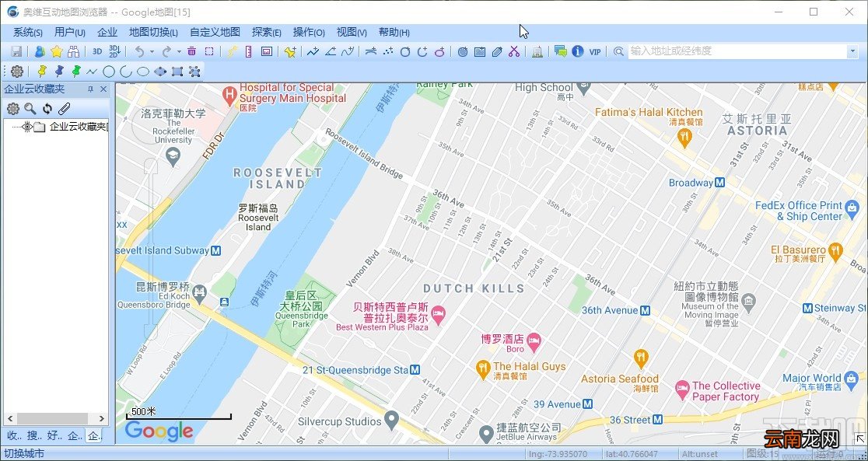Click the map zoom slider
Viewport: 868px width, 461px height.
(151, 249)
